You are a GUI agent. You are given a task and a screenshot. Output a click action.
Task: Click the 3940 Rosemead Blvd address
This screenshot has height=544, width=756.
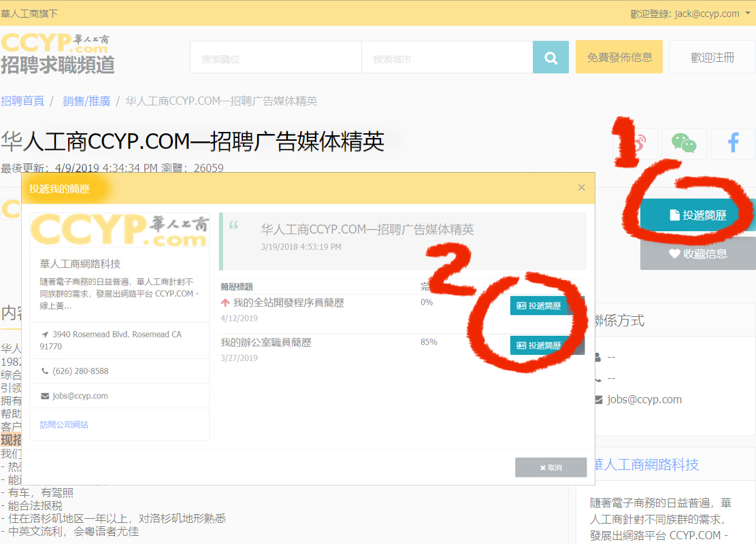coord(111,340)
